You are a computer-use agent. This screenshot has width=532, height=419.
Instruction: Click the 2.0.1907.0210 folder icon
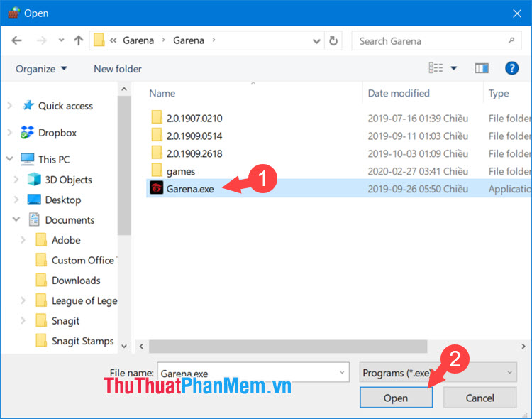point(157,117)
